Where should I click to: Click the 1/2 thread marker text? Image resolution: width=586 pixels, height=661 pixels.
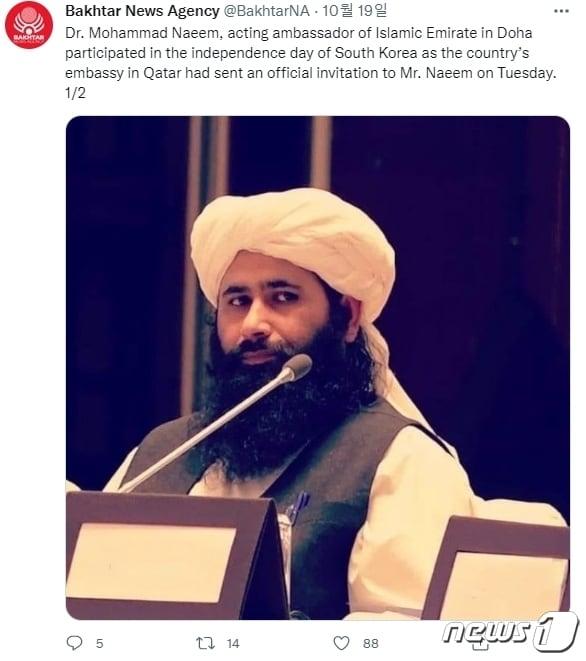75,93
